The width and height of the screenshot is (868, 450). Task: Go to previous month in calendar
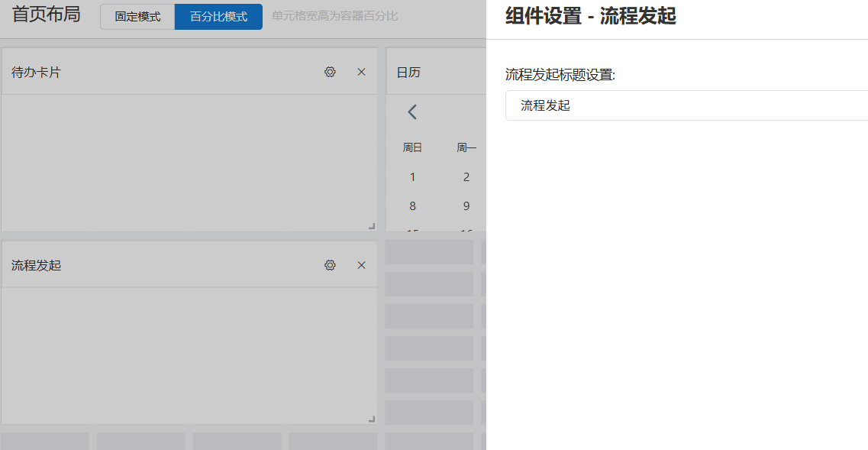click(x=411, y=112)
